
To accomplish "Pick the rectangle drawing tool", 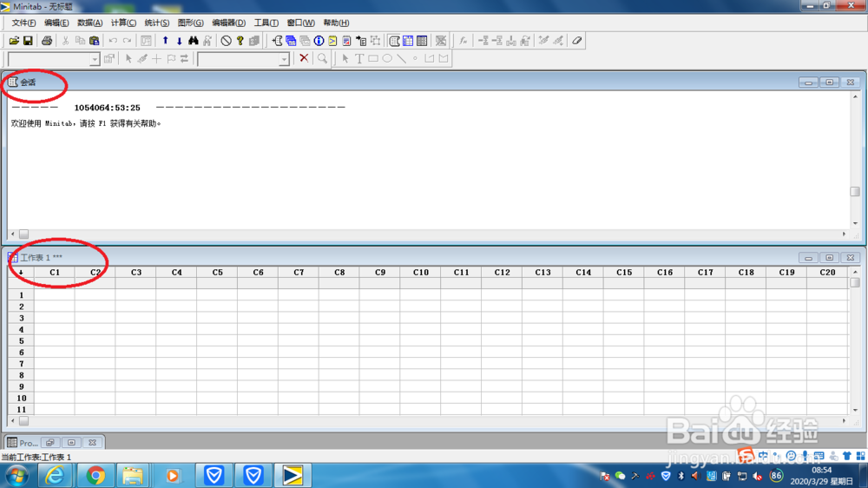I will click(x=373, y=58).
